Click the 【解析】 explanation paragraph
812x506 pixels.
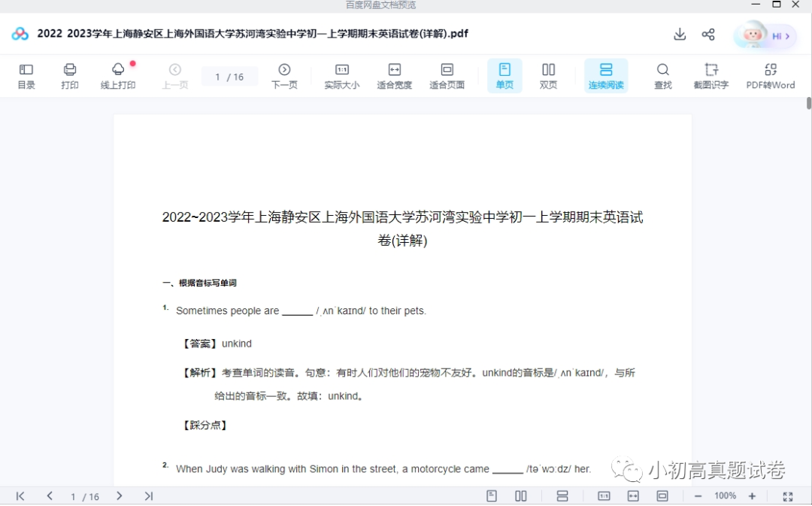coord(408,384)
